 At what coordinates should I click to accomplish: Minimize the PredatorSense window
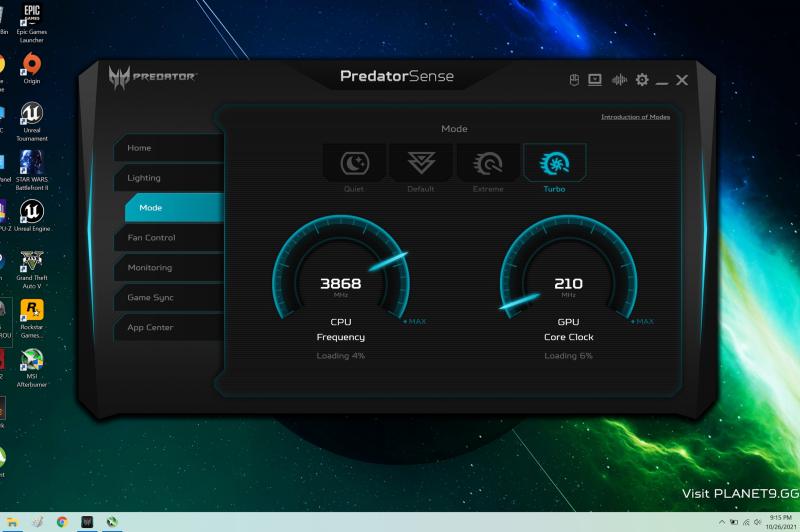(x=662, y=82)
